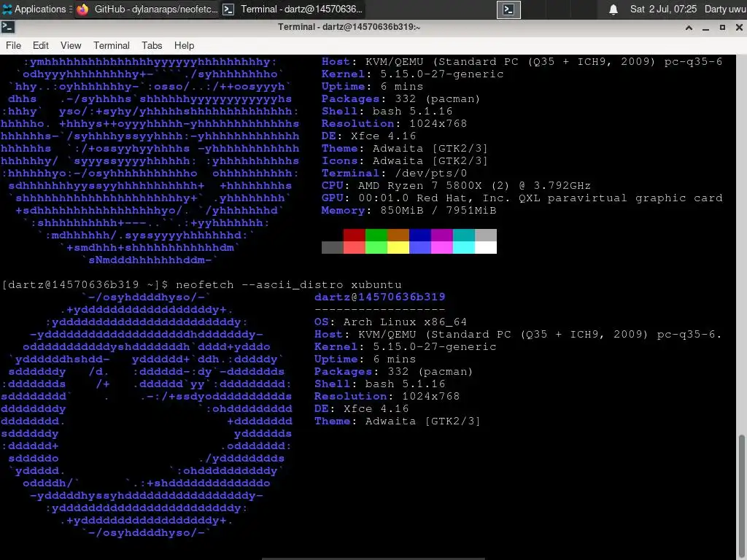Select the Terminal taskbar button
The width and height of the screenshot is (747, 560).
click(x=294, y=9)
